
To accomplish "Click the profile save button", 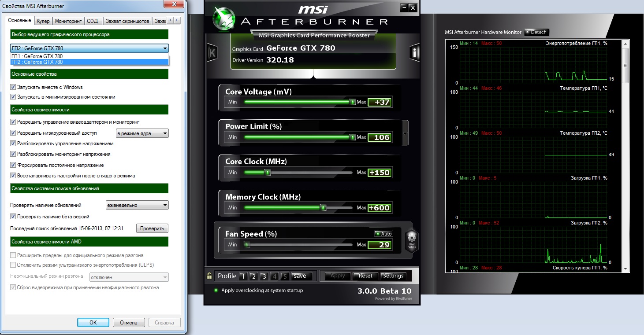I will point(302,276).
